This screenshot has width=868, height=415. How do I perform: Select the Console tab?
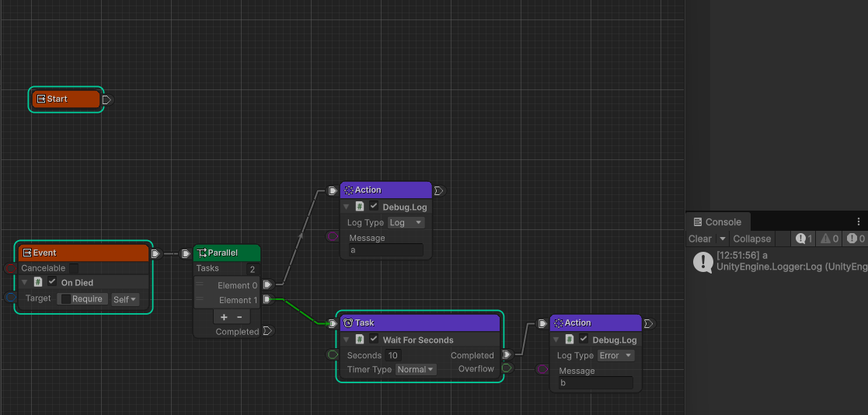pyautogui.click(x=717, y=221)
